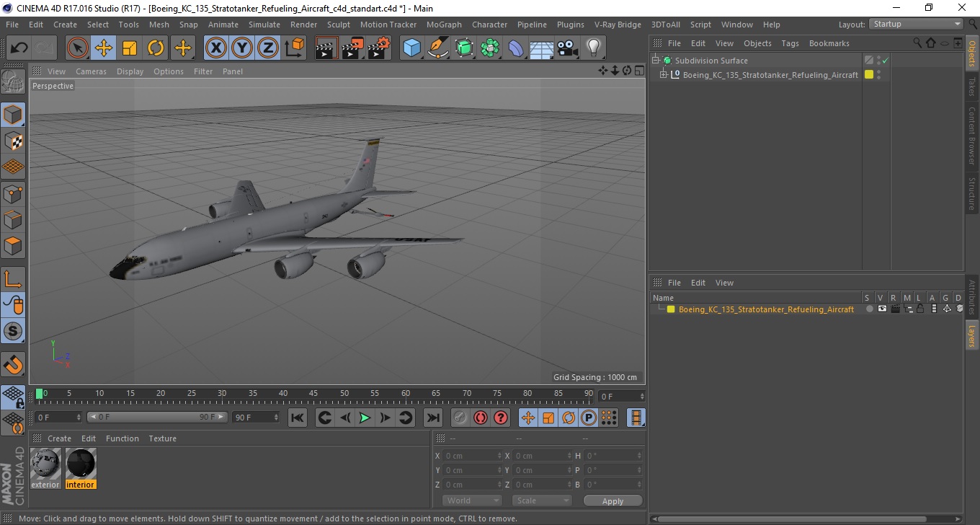Enable the Workplane mode icon
Image resolution: width=980 pixels, height=525 pixels.
(13, 167)
